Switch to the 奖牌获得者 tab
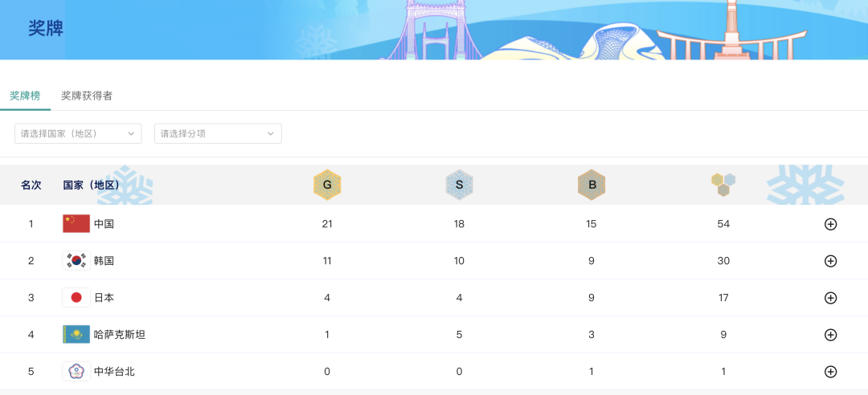Screen dimensions: 868x395 87,96
